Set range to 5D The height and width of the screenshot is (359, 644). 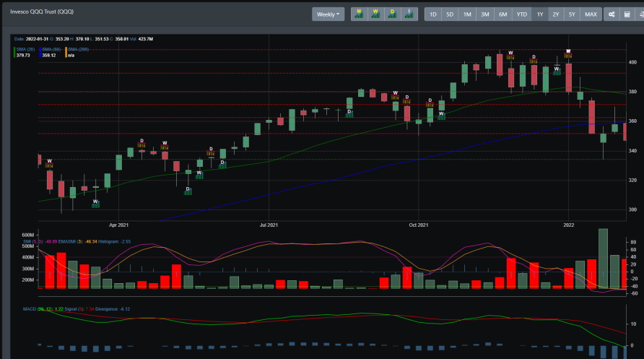tap(450, 14)
